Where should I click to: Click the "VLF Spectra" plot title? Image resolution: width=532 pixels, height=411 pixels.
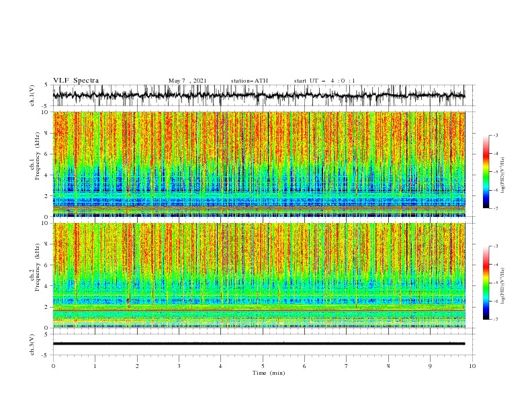[x=76, y=81]
